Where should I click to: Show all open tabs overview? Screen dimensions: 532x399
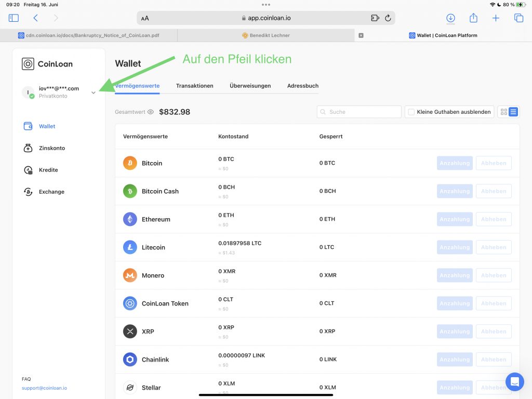pos(519,18)
